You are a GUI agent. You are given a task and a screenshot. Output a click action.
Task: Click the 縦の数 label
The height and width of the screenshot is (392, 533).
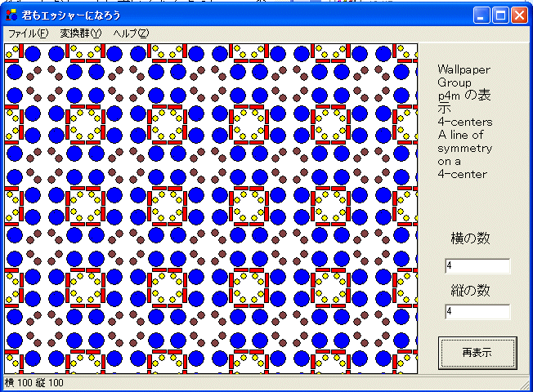click(470, 291)
